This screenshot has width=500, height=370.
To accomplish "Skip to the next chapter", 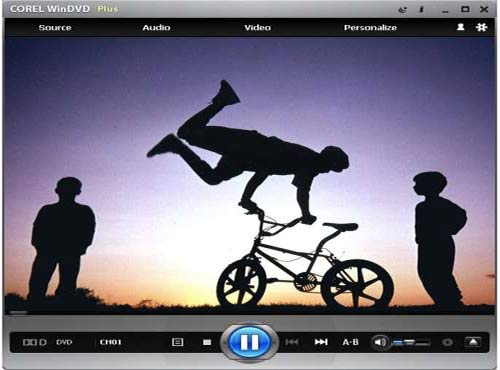I will click(321, 342).
